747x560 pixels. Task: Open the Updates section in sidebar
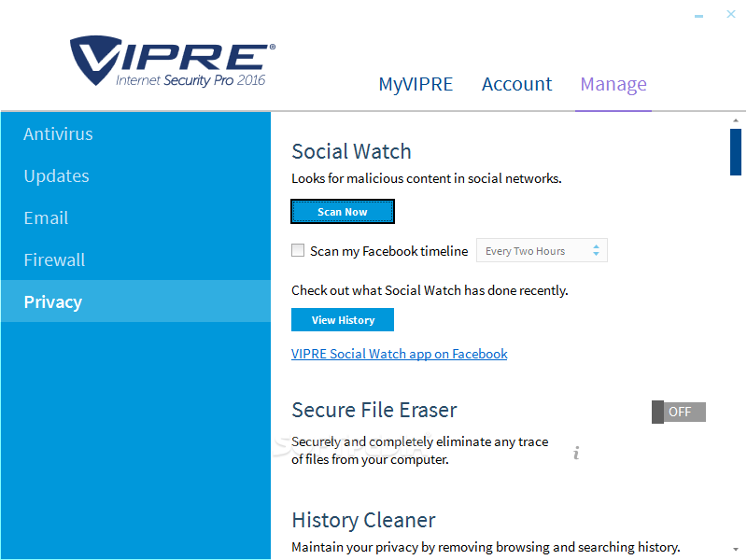135,175
